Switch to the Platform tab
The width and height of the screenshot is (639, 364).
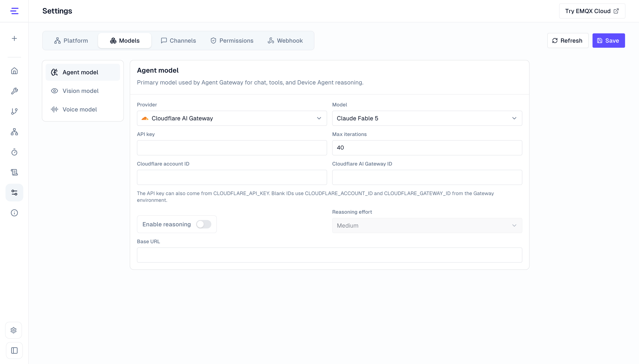coord(71,41)
